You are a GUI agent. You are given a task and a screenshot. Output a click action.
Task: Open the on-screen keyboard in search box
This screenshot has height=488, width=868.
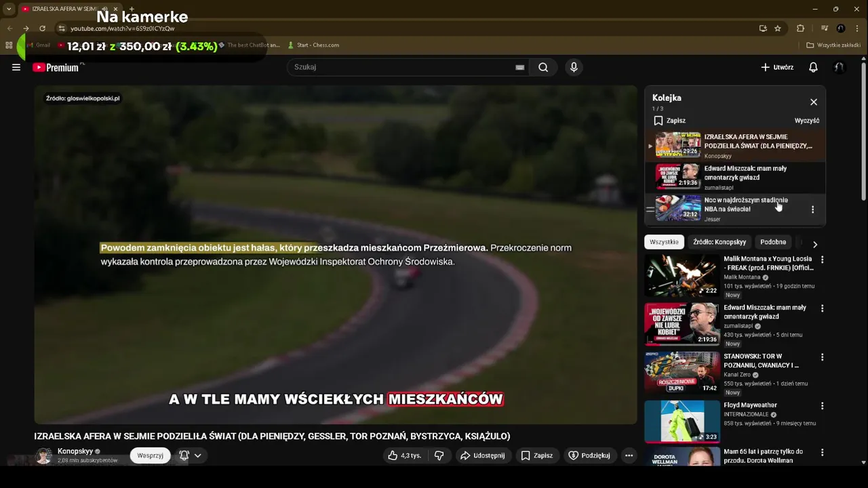coord(519,67)
